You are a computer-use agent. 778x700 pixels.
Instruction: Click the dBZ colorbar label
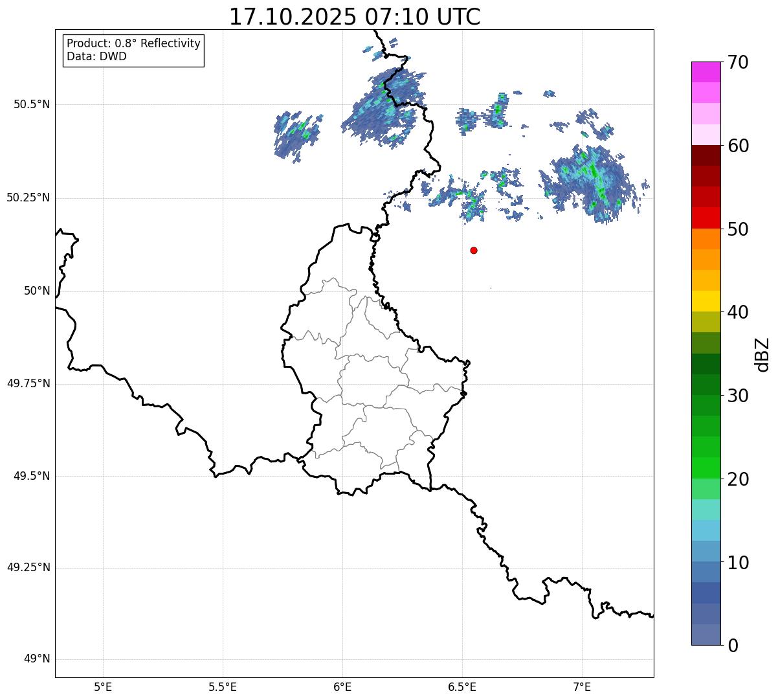pyautogui.click(x=762, y=354)
